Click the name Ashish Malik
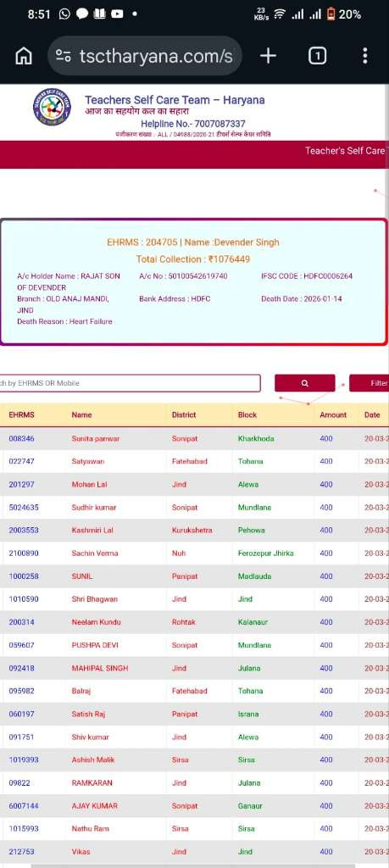Screen dimensions: 389x868 pyautogui.click(x=93, y=760)
